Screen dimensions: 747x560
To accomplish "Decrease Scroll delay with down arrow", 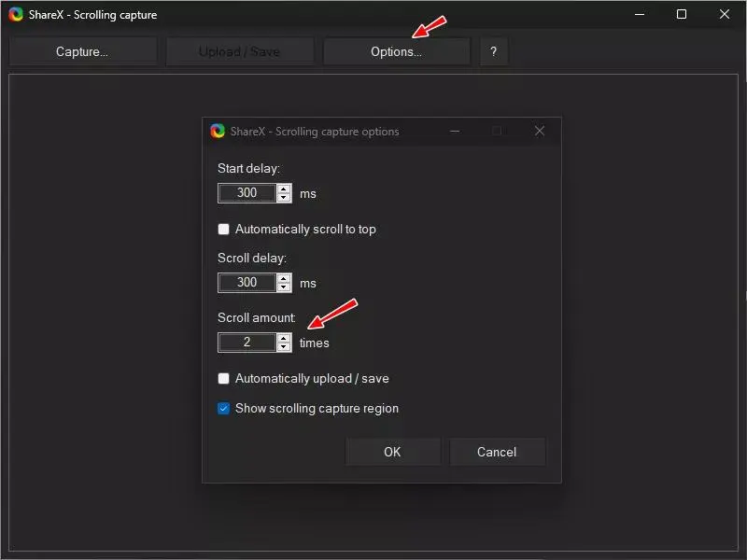I will 284,287.
